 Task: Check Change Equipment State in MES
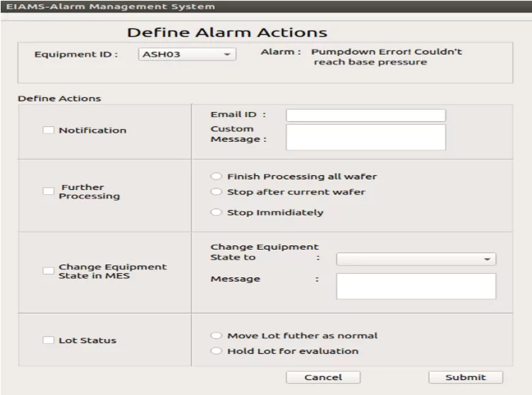(48, 271)
